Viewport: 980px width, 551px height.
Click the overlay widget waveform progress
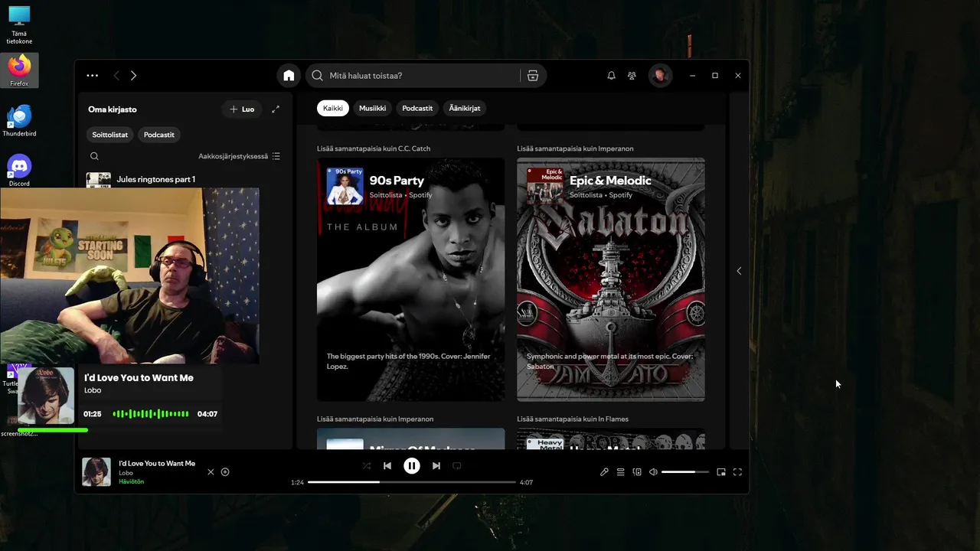151,414
